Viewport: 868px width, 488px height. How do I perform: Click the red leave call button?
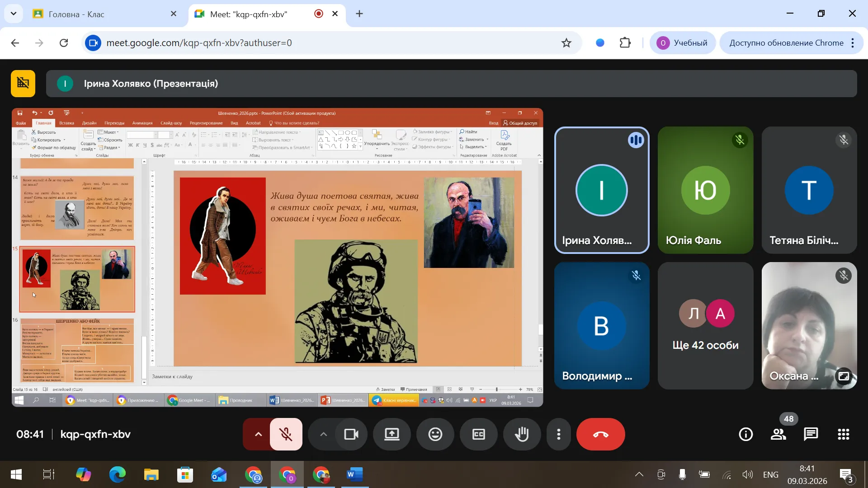point(600,434)
